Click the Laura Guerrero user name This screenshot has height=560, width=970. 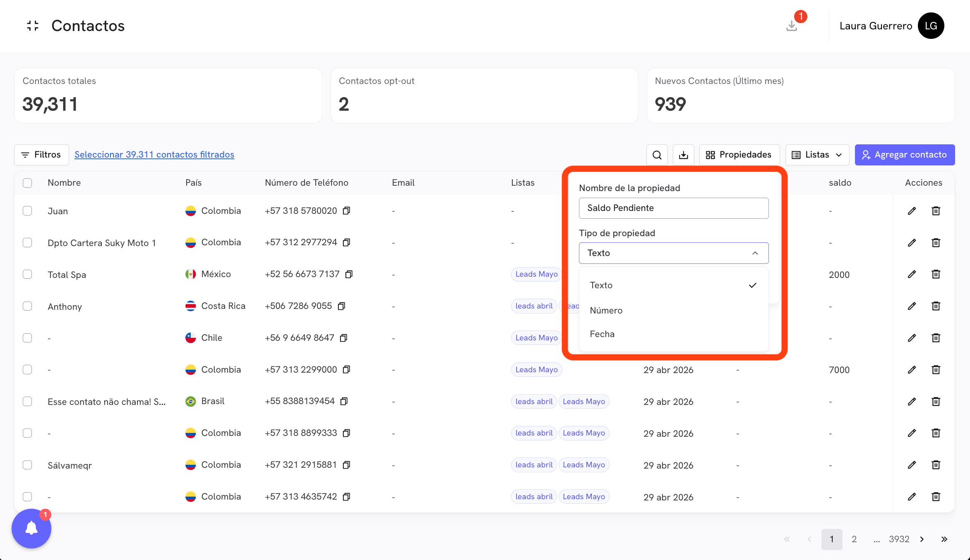[876, 26]
